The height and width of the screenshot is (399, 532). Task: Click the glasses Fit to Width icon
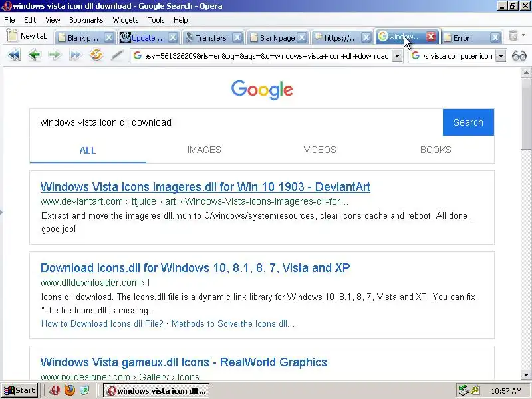[519, 56]
